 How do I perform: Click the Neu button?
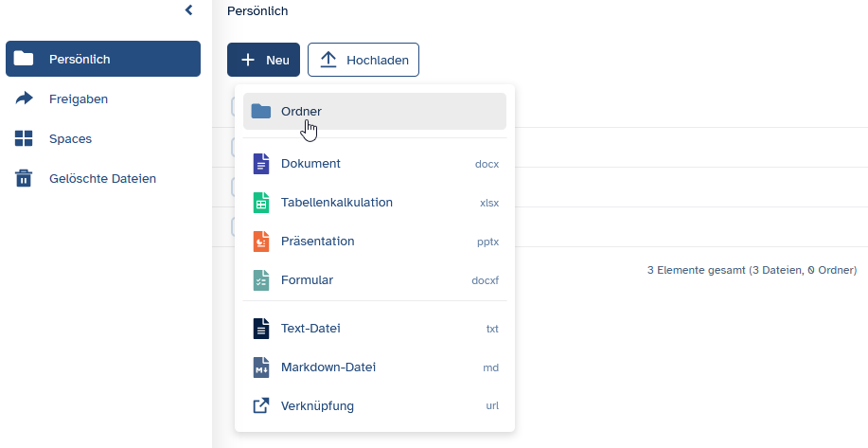point(263,60)
